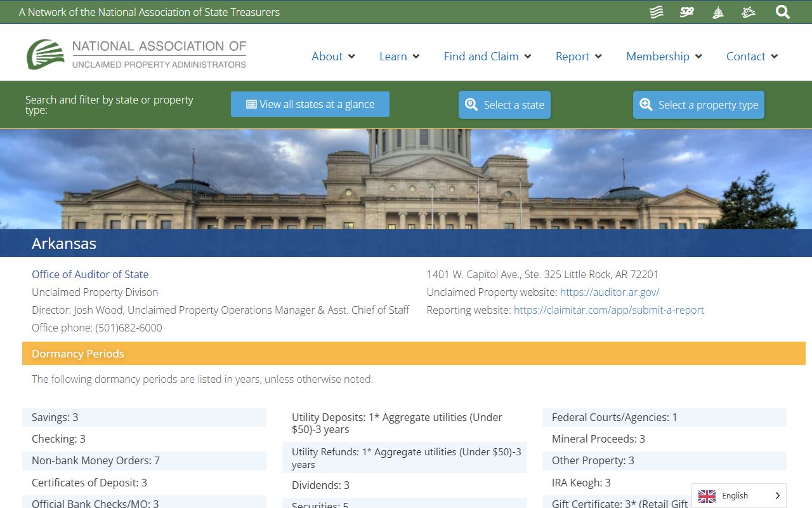Expand the Membership menu chevron
The width and height of the screenshot is (812, 508).
point(698,57)
